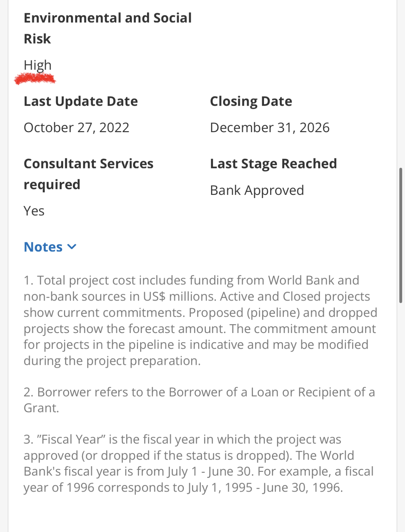Click the Consultant Services required label

click(x=89, y=174)
